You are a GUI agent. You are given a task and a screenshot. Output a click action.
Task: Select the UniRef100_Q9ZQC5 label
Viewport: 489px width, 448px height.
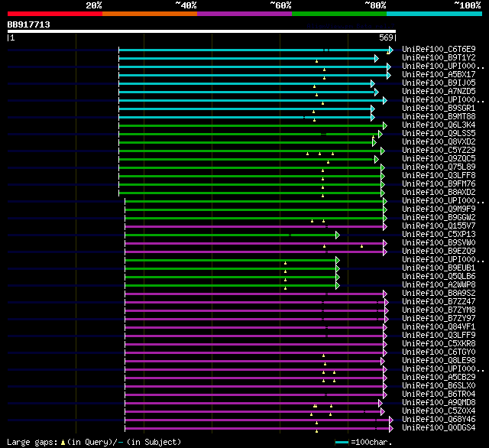[439, 159]
